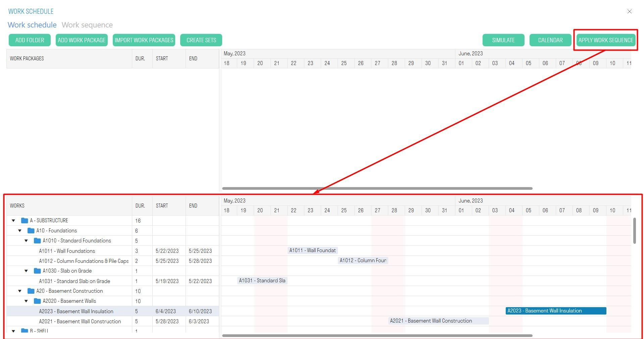
Task: Collapse the A10 - Foundations arrow
Action: (x=20, y=231)
